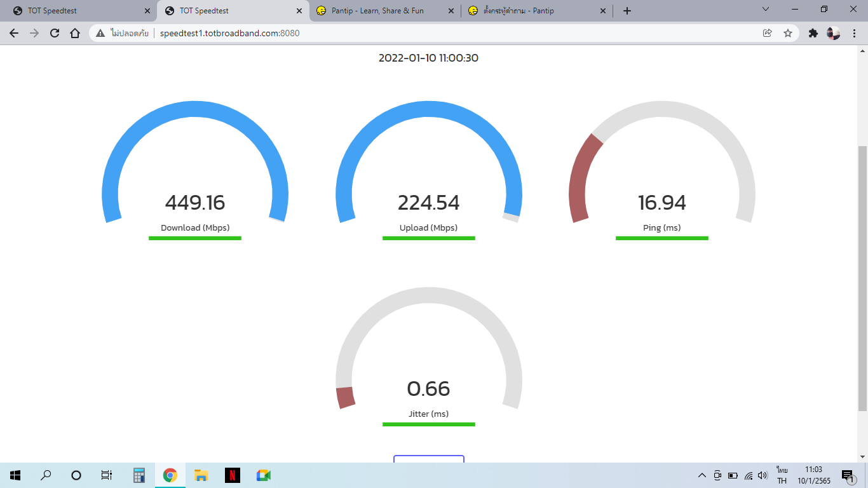Click the blue upload gauge arc

pos(429,110)
